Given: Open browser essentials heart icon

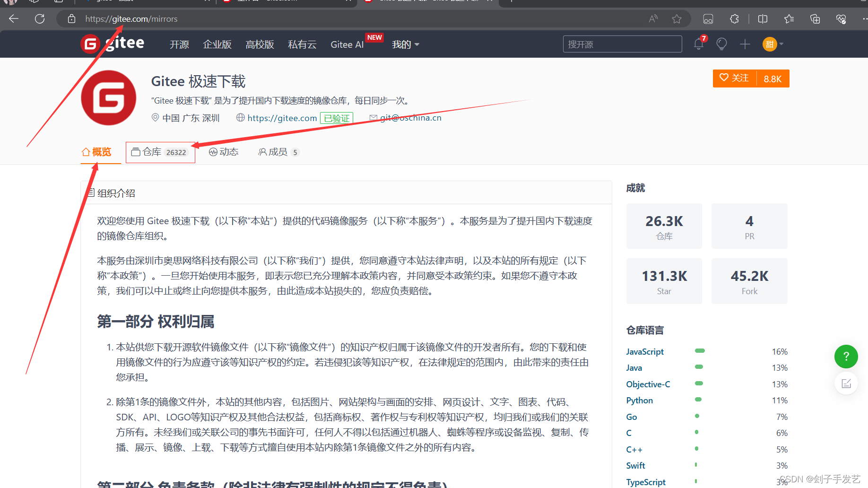Looking at the screenshot, I should (x=841, y=19).
